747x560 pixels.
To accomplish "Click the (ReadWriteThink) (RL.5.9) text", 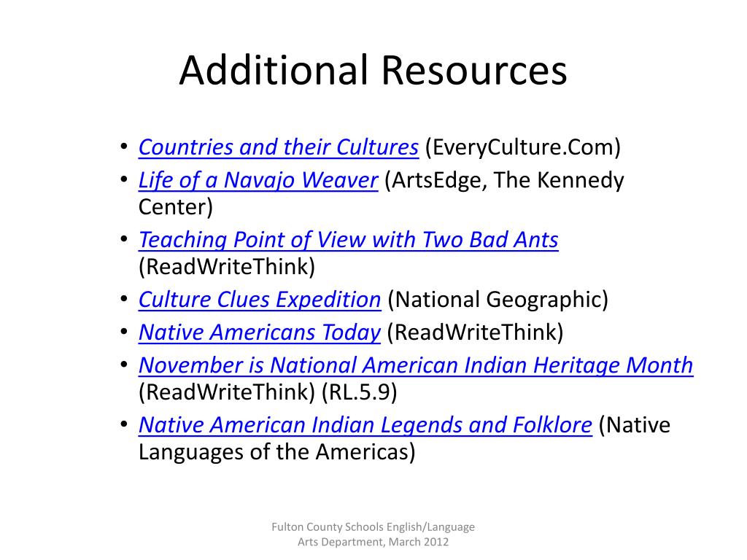I will (x=268, y=392).
